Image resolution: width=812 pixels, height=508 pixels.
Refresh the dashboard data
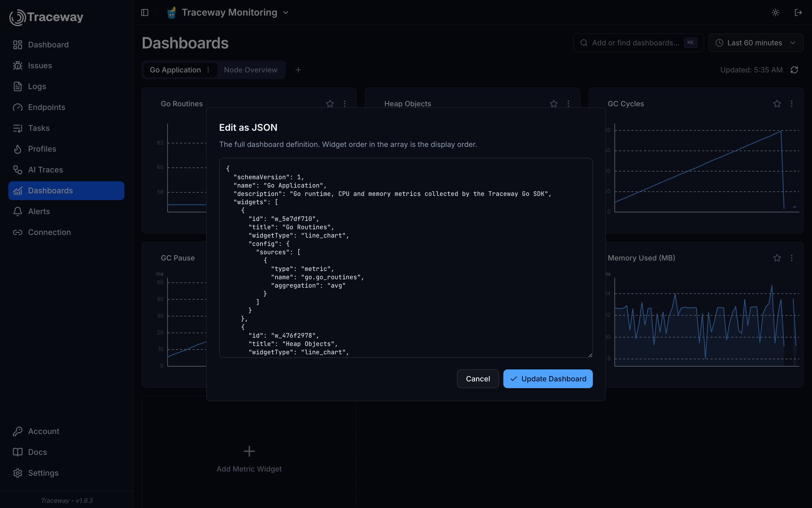(794, 70)
